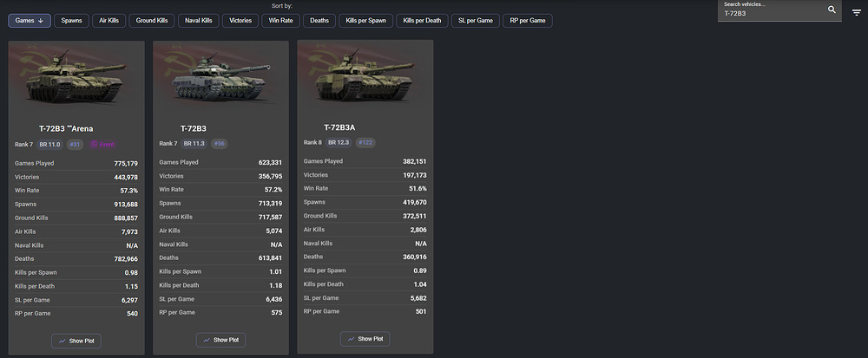
Task: Sort vehicles by Win Rate
Action: (x=280, y=21)
